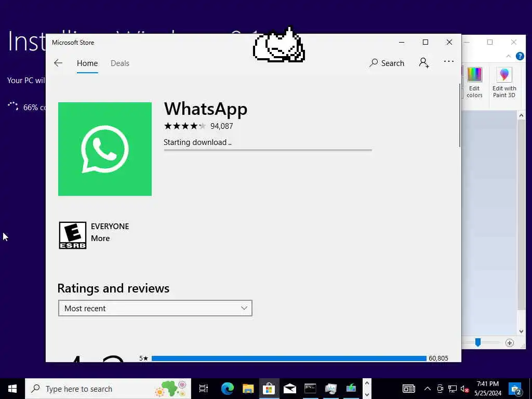Viewport: 532px width, 399px height.
Task: Click the Microsoft Store vertical scrollbar
Action: point(460,115)
